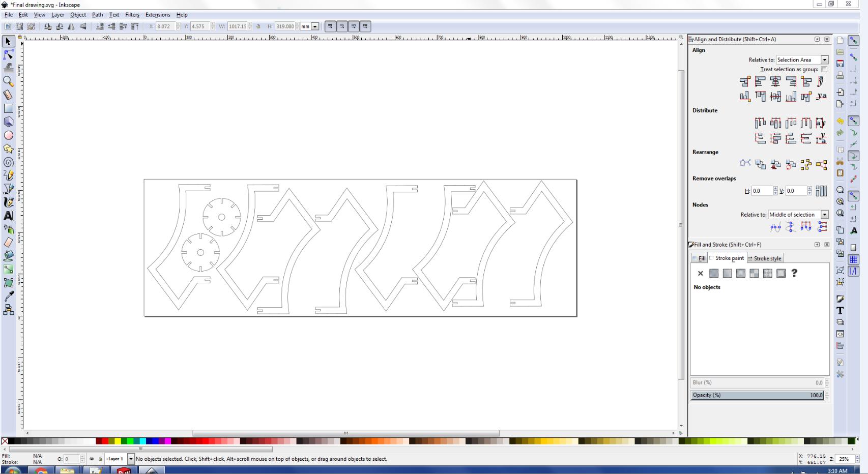Screen dimensions: 868x474
Task: Click the Remove overlaps button
Action: point(821,191)
